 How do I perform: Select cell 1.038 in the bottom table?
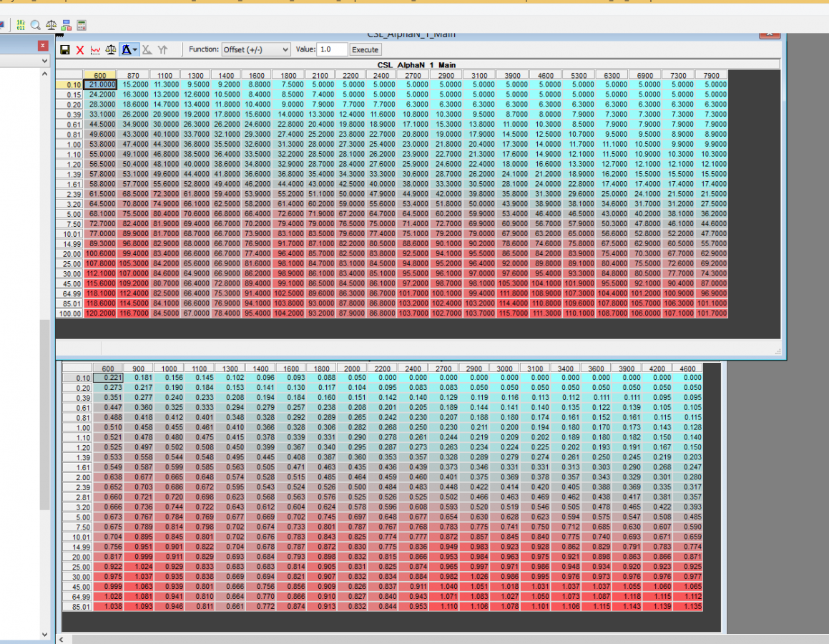(108, 607)
